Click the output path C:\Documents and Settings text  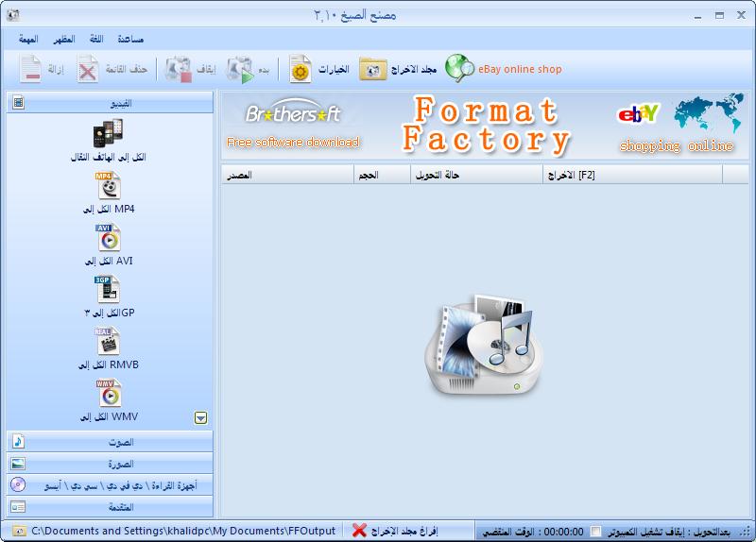tap(183, 531)
